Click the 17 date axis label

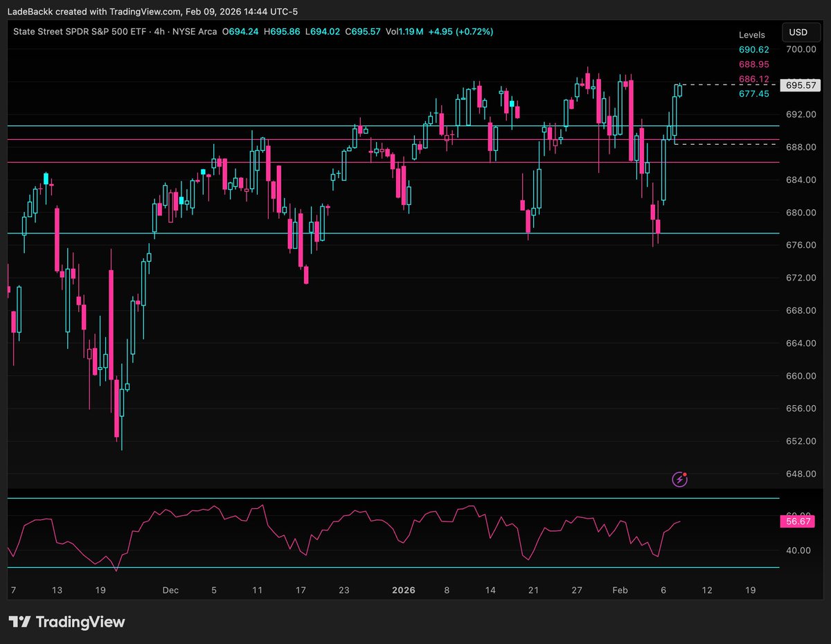coord(301,590)
